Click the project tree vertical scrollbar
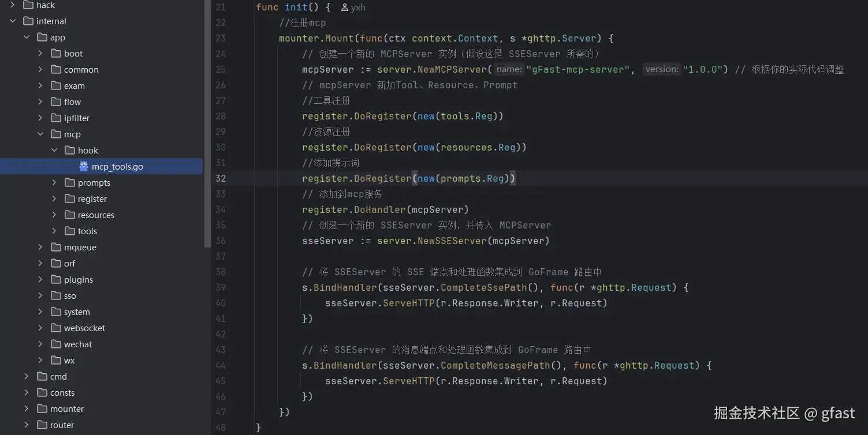This screenshot has width=868, height=435. point(207,123)
